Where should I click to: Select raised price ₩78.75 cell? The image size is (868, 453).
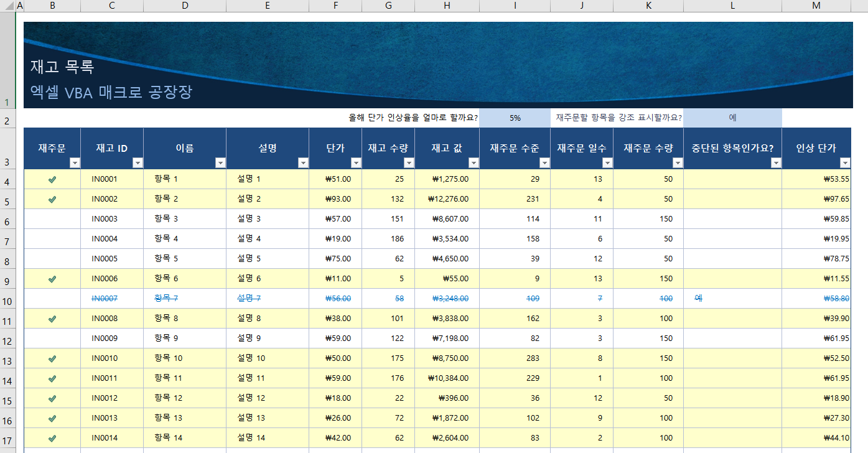[816, 259]
